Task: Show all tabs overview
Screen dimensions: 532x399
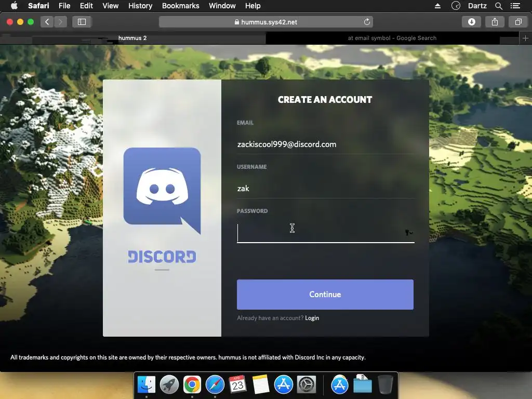Action: click(x=518, y=22)
